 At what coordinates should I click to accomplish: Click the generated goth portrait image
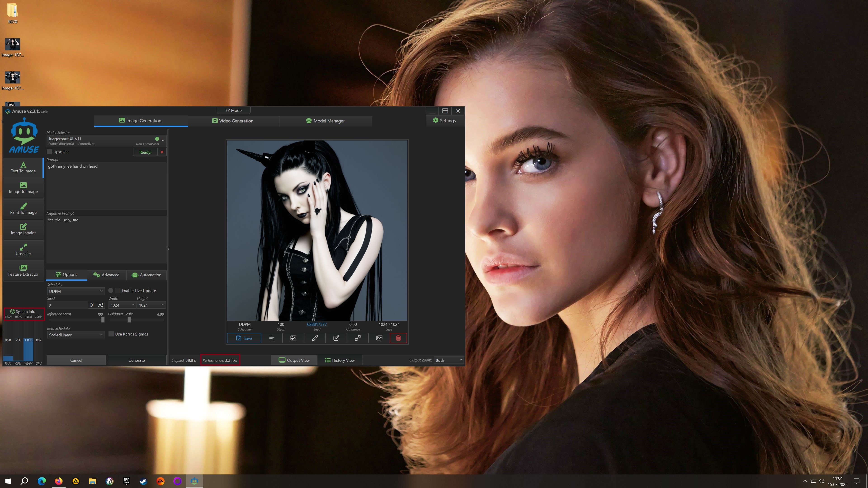pos(317,230)
